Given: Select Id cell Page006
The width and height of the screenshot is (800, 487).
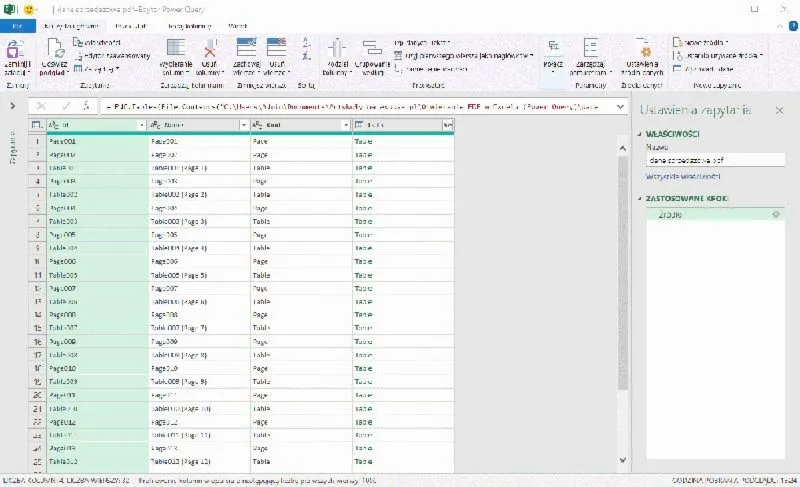Looking at the screenshot, I should [x=97, y=262].
